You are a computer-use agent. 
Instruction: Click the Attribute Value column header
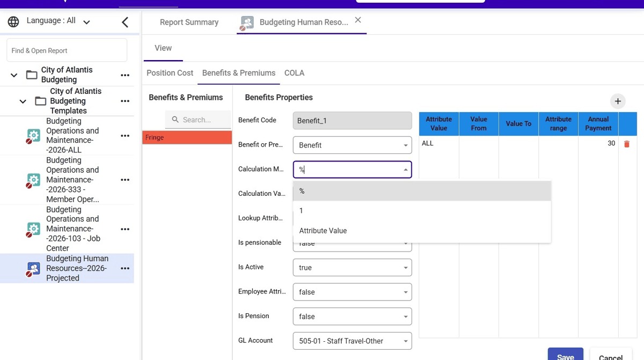point(439,123)
